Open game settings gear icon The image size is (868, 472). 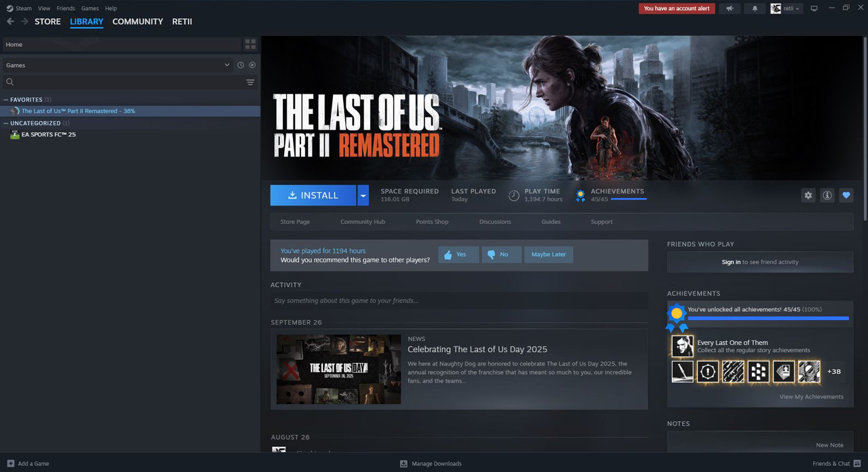808,195
